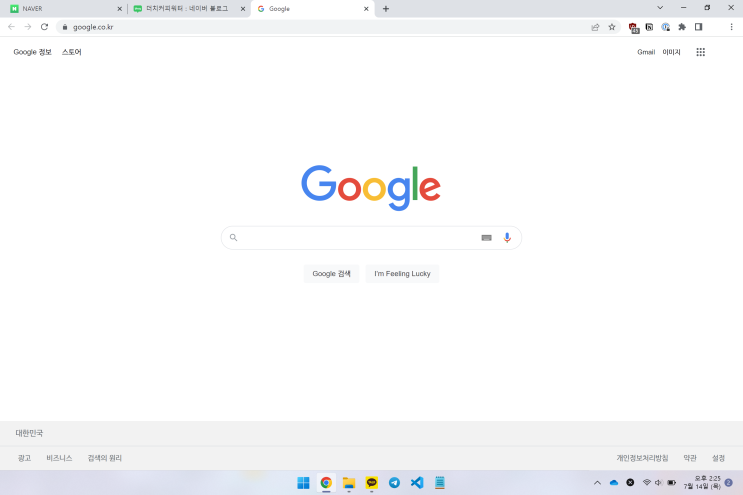Open the Notion-style extension icon in the toolbar
The height and width of the screenshot is (495, 743).
[x=649, y=27]
